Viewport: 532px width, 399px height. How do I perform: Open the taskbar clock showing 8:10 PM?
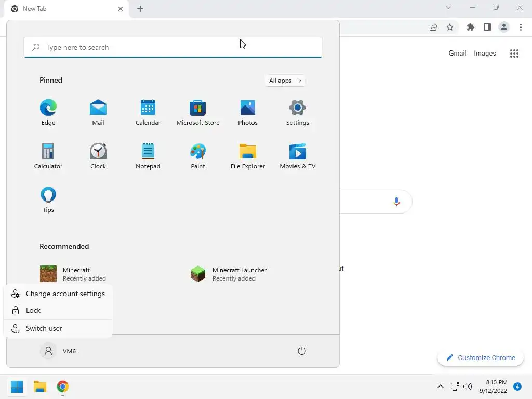point(494,387)
